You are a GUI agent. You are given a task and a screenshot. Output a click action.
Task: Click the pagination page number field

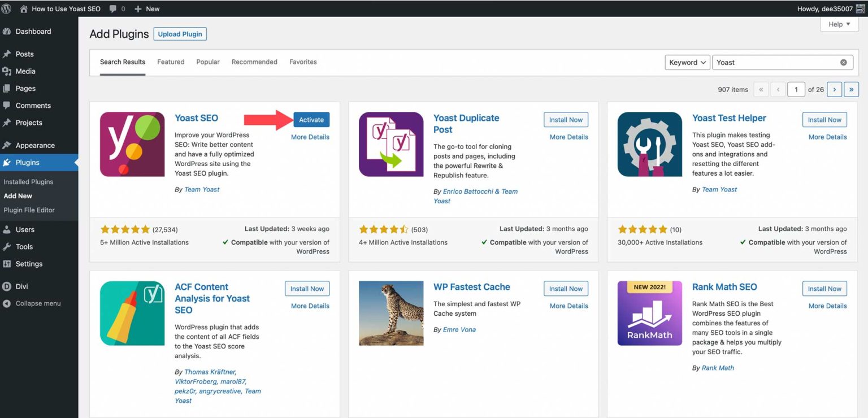point(796,89)
